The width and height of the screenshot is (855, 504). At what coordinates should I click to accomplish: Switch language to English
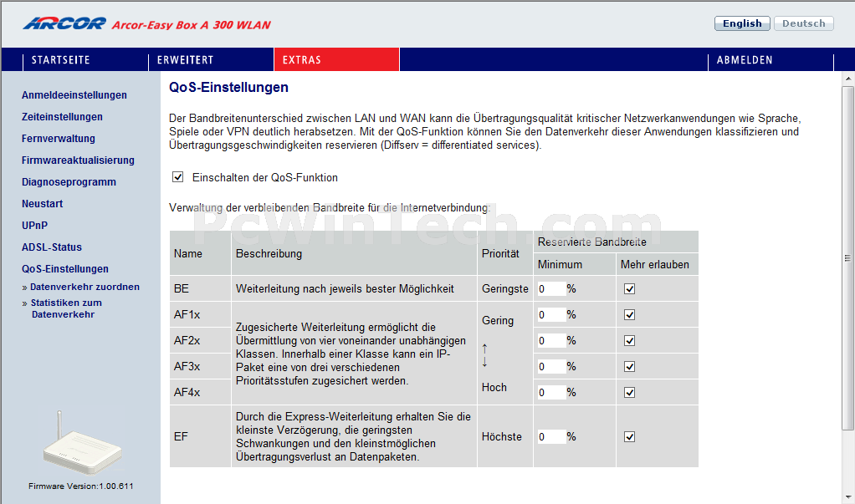pyautogui.click(x=742, y=23)
